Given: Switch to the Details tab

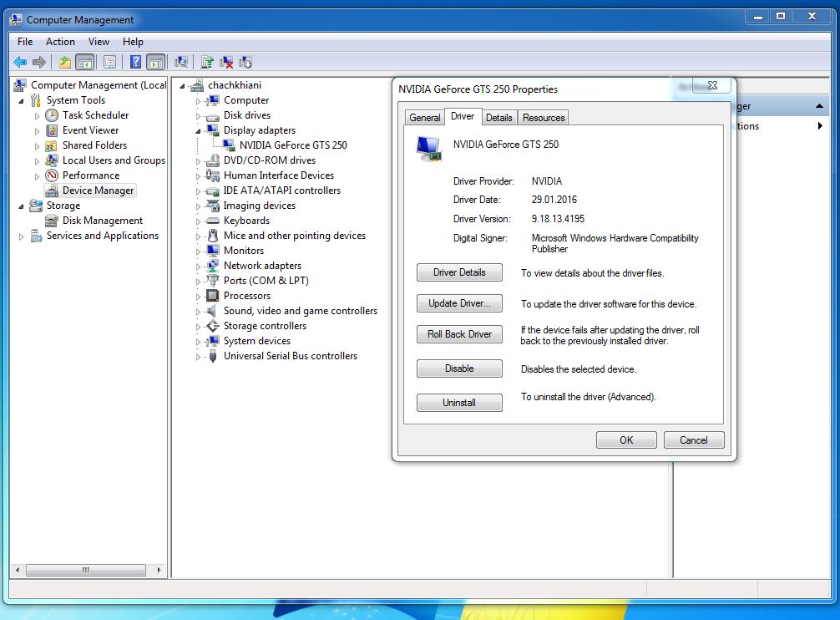Looking at the screenshot, I should coord(498,118).
